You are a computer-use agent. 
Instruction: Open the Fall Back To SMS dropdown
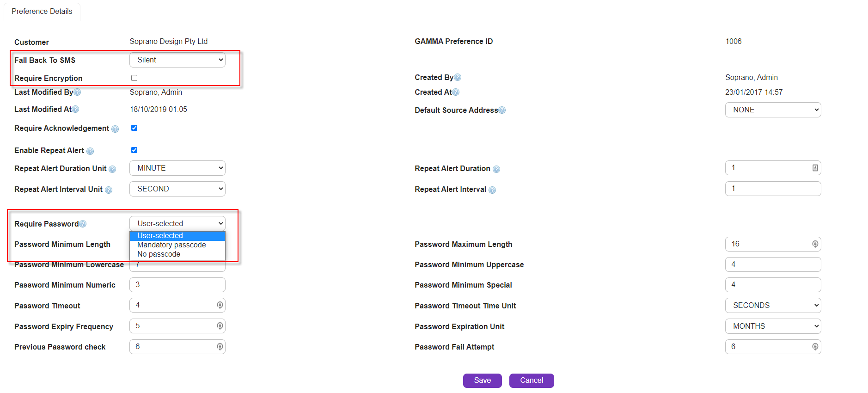point(177,60)
